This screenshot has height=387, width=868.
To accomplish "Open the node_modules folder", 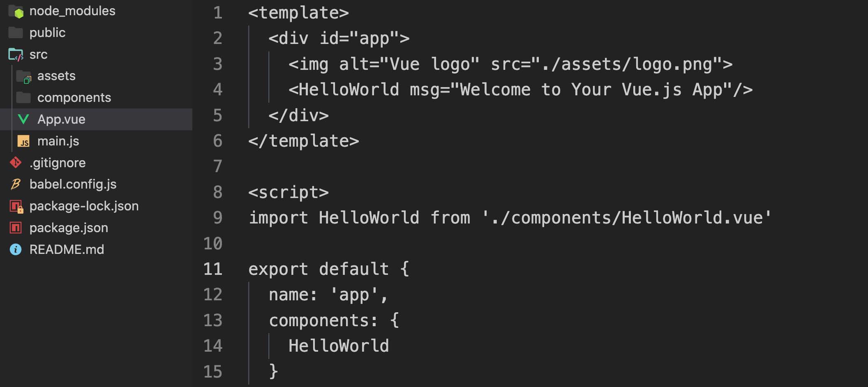I will [73, 10].
